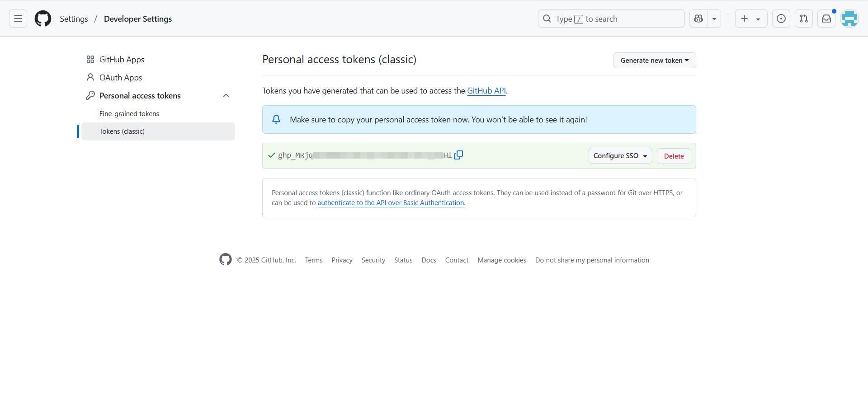Open the Configure SSO dropdown
868x412 pixels.
pos(620,155)
